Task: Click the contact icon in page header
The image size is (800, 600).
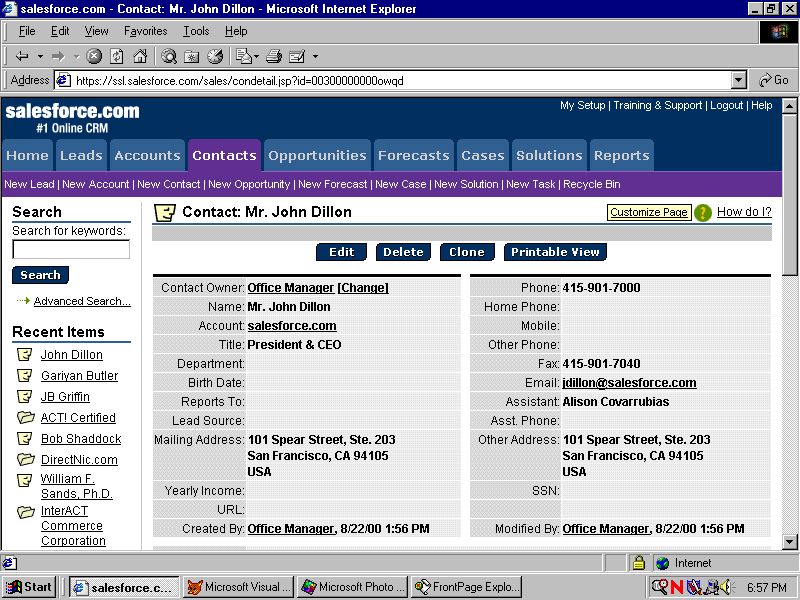Action: (x=165, y=212)
